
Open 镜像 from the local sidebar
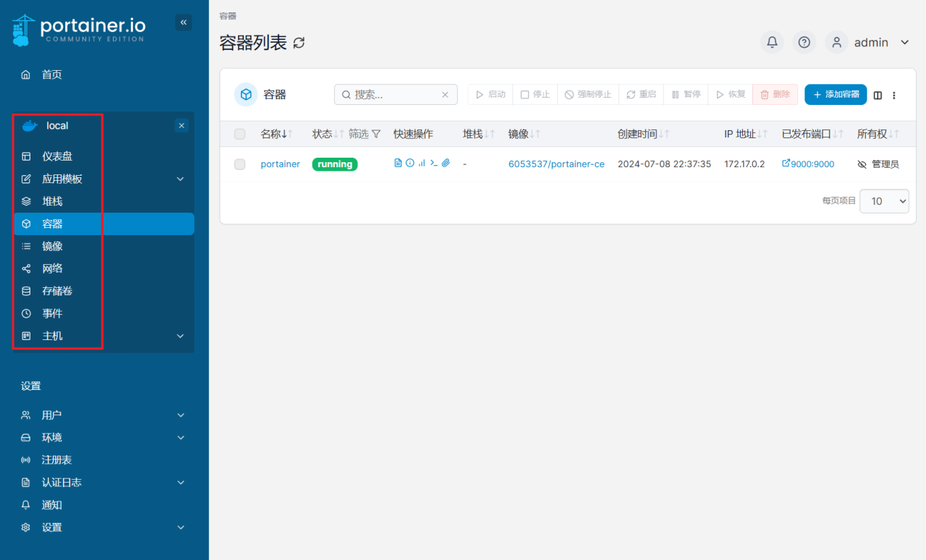(x=51, y=246)
